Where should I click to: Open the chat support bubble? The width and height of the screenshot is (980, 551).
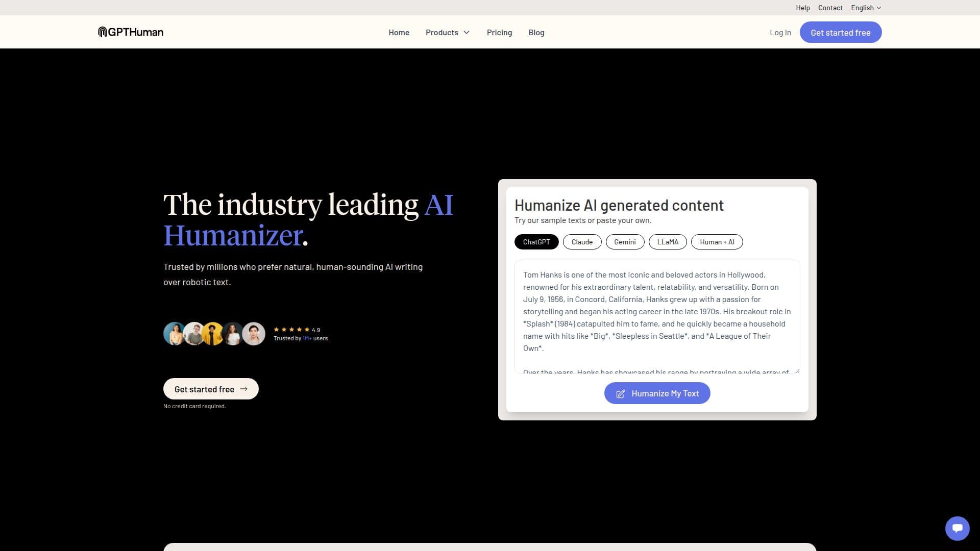pyautogui.click(x=957, y=528)
